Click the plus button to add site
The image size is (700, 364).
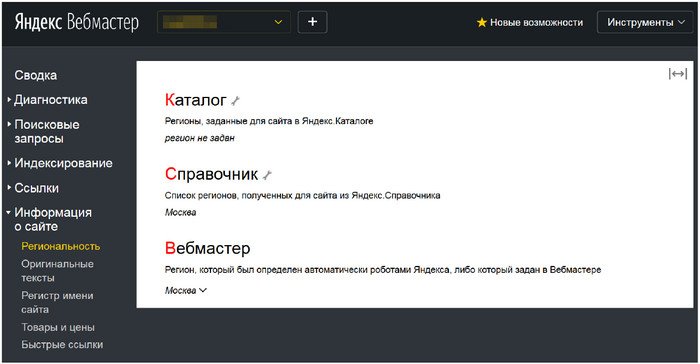pyautogui.click(x=312, y=22)
